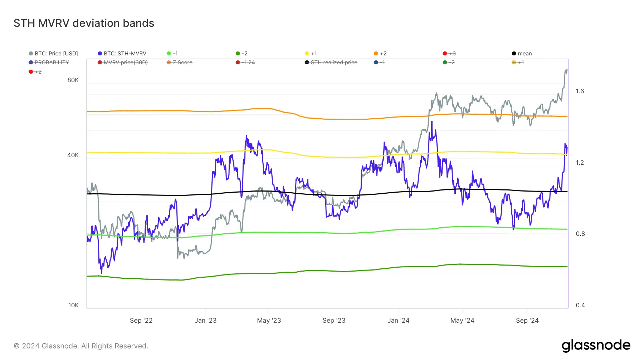Screen dimensions: 644x362
Task: Enable the struck-through -2 entry in second legend row
Action: (x=449, y=63)
